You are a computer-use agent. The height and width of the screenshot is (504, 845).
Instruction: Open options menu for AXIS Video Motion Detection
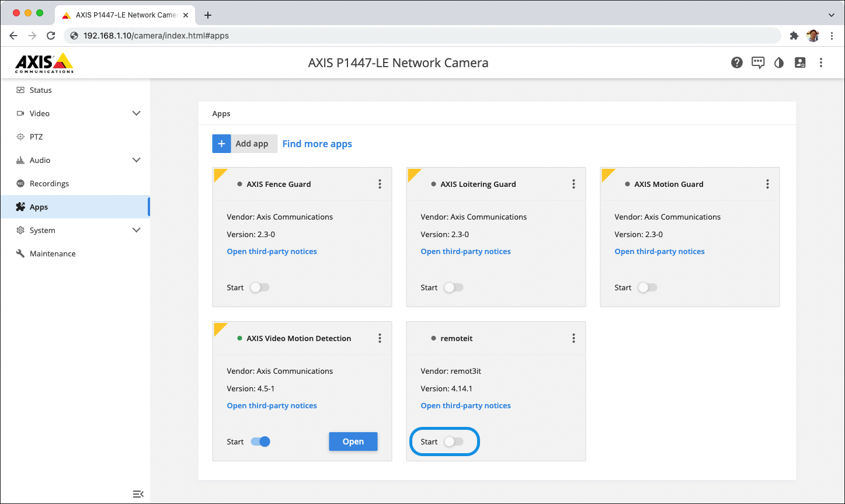coord(380,338)
